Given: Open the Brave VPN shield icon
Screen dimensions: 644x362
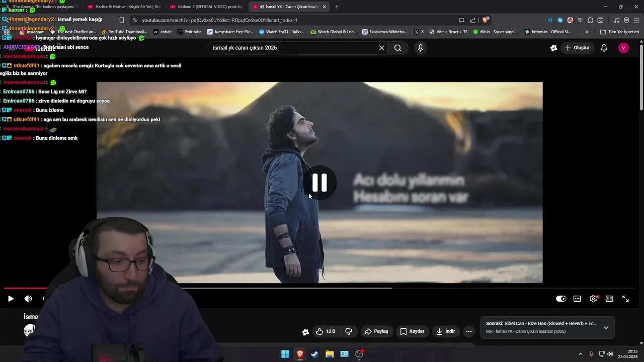Looking at the screenshot, I should [626, 20].
